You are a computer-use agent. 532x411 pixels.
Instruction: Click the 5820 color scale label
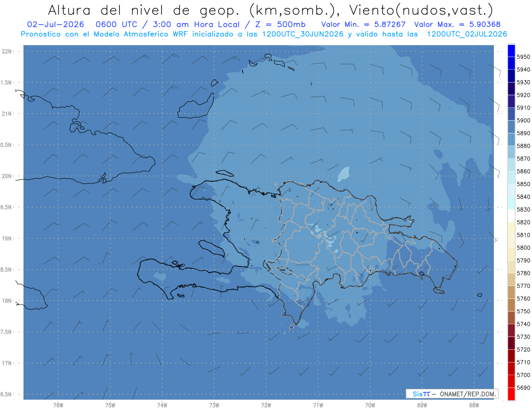[x=523, y=223]
